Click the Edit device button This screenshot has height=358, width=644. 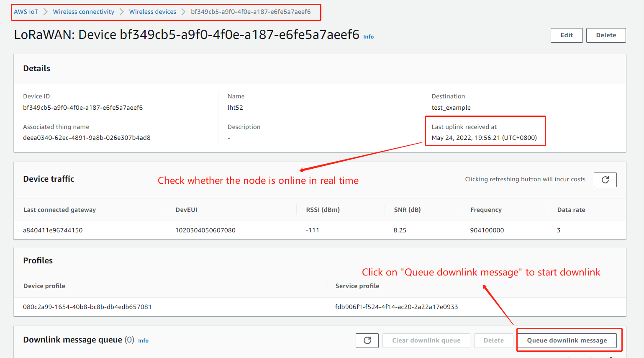[567, 35]
